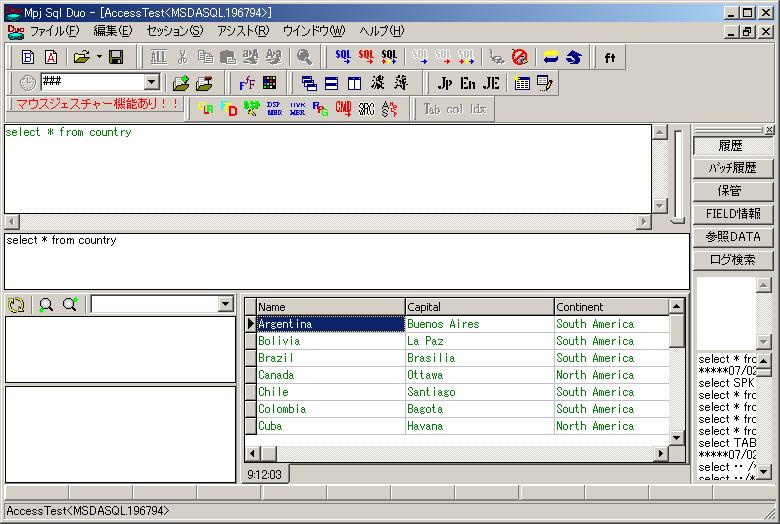
Task: Open the 編集(E) menu
Action: click(x=113, y=31)
